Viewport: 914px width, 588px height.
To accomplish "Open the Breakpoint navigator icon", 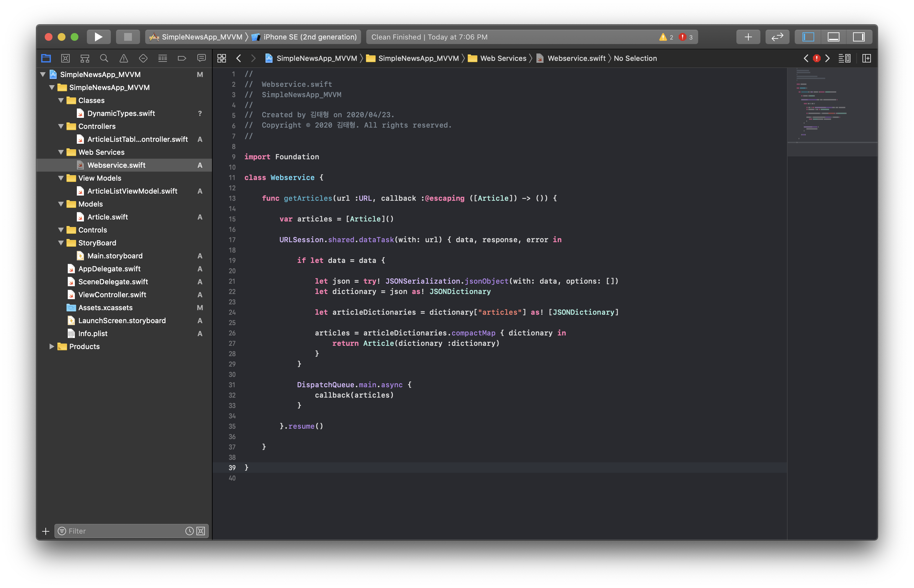I will pos(182,58).
